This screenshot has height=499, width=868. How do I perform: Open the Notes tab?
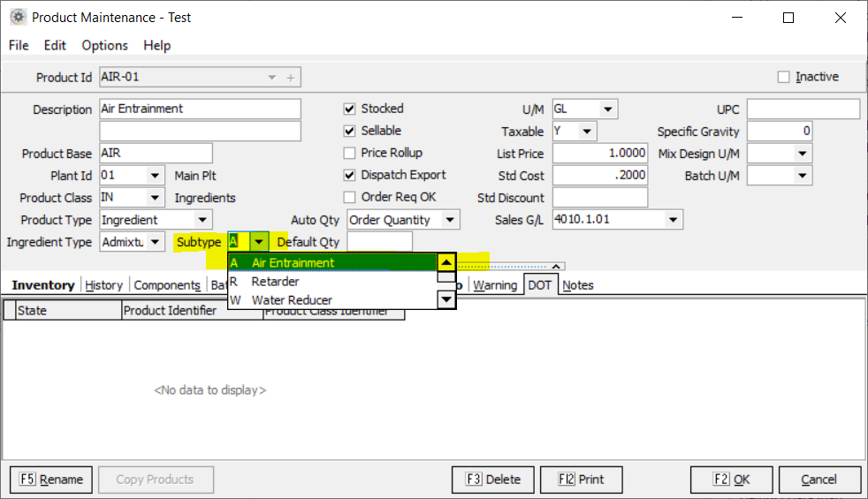point(578,285)
